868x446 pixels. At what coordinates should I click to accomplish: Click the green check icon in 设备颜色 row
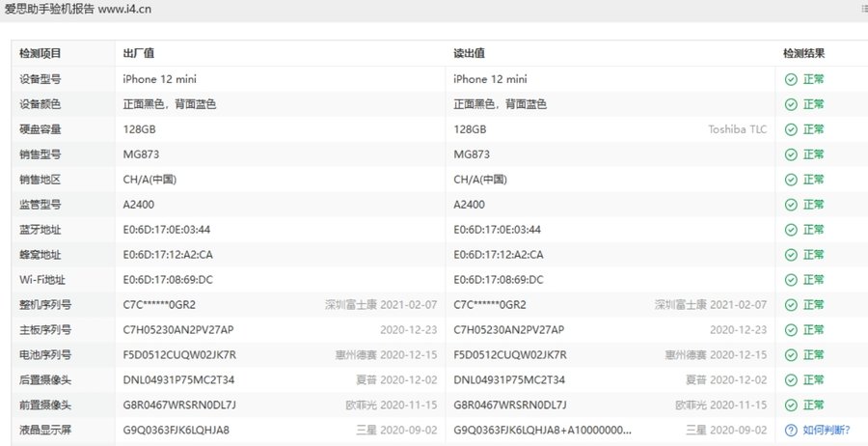click(791, 104)
